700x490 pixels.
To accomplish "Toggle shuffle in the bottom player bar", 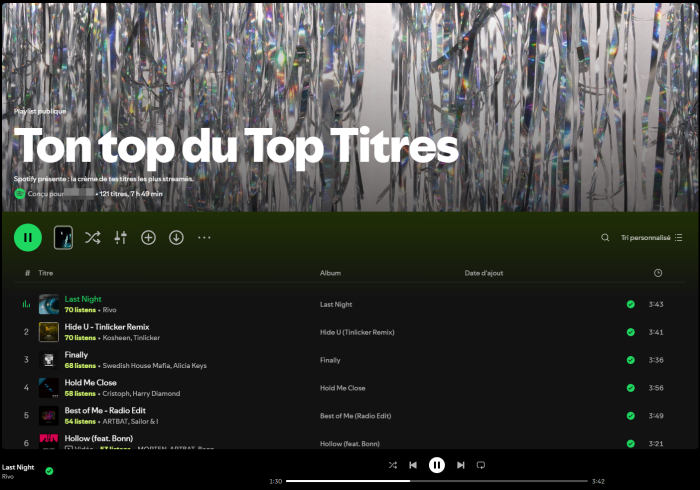I will (x=392, y=465).
